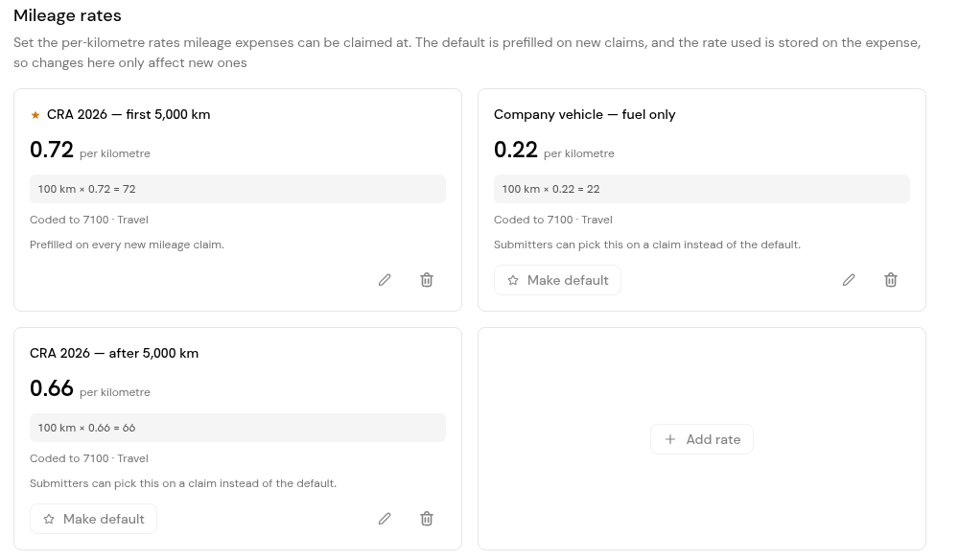
Task: Add a new mileage rate
Action: (x=702, y=439)
